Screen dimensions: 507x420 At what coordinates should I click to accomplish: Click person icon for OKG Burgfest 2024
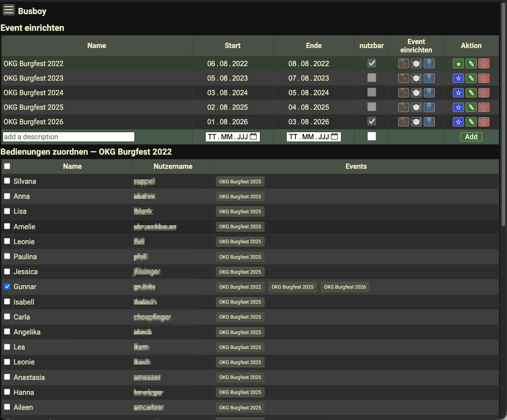(x=429, y=93)
